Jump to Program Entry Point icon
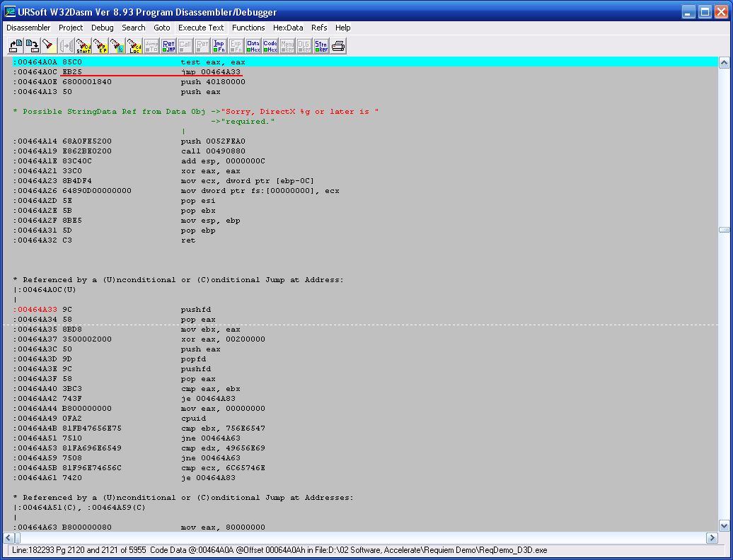This screenshot has height=560, width=733. (x=100, y=46)
